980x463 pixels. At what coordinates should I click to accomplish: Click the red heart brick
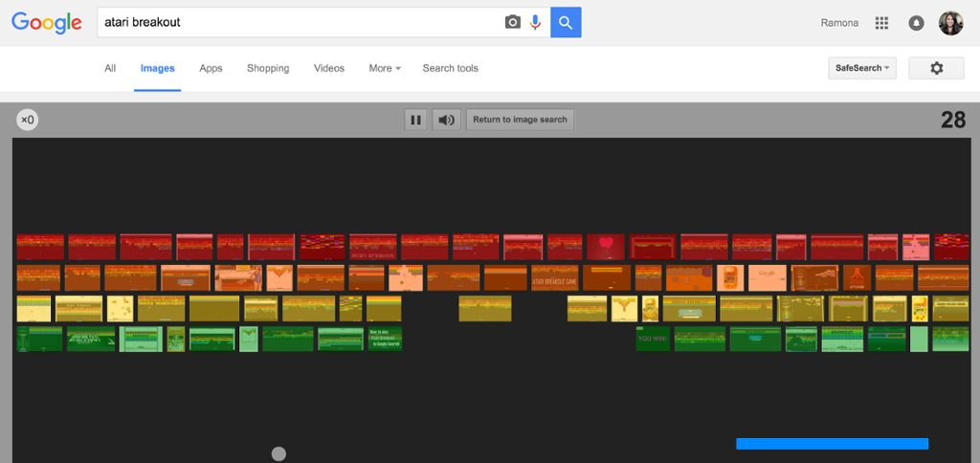pyautogui.click(x=606, y=247)
